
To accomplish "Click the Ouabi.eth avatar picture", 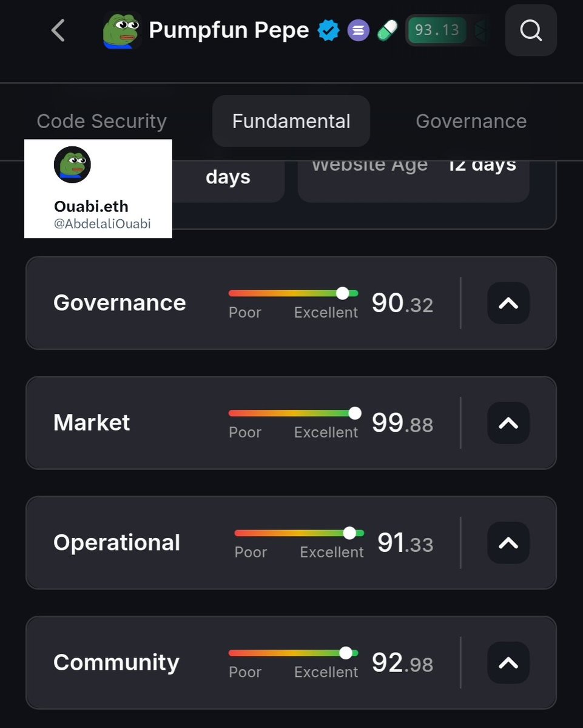I will click(x=72, y=165).
